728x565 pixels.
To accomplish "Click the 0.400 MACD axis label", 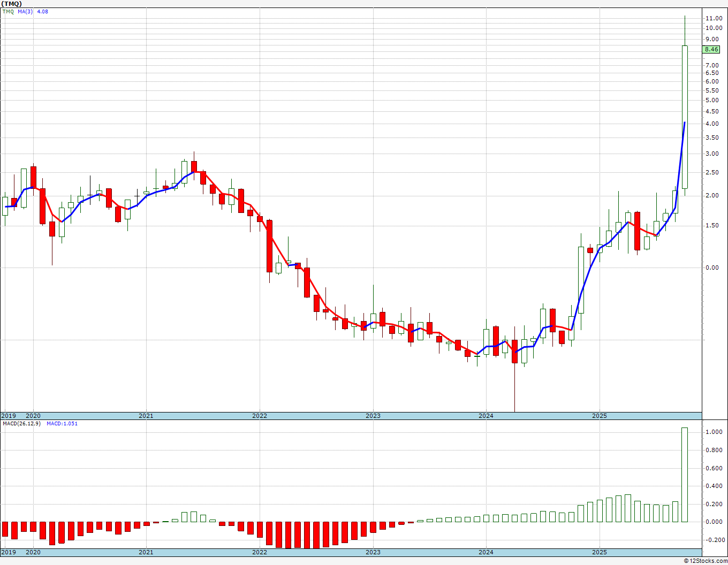I will click(x=714, y=486).
